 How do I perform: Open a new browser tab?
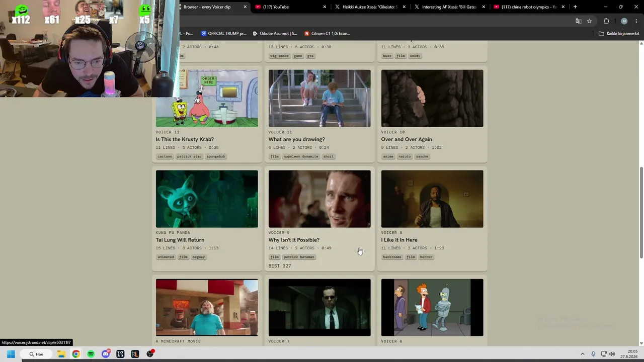coord(575,7)
